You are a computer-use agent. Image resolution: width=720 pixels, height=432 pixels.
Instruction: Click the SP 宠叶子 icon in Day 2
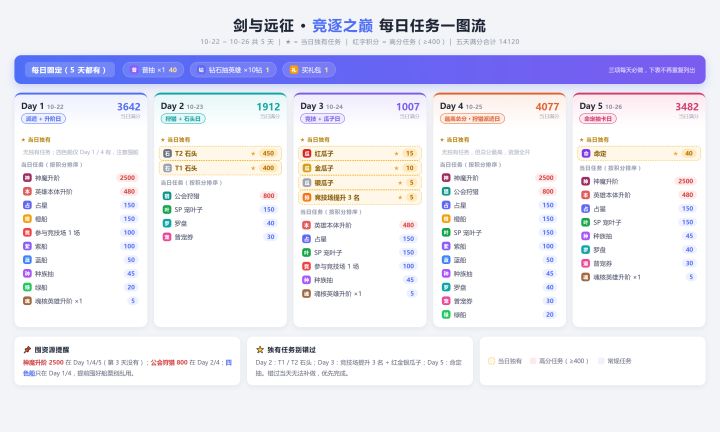[x=167, y=210]
